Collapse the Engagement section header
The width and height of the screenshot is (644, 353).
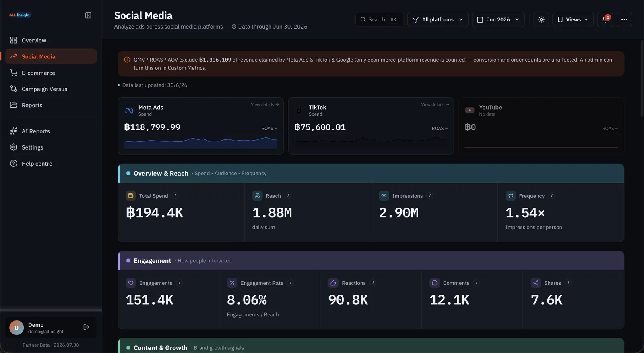click(371, 261)
